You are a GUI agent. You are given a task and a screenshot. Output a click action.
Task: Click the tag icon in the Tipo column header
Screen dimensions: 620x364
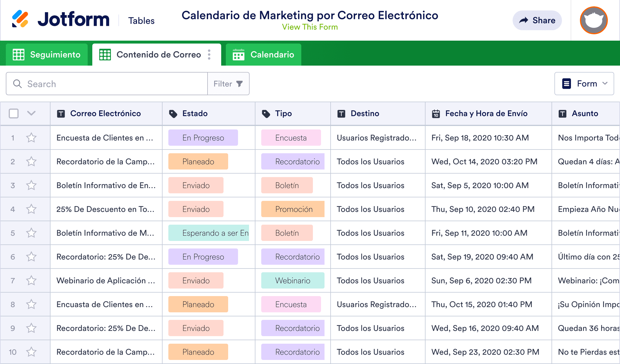click(266, 113)
